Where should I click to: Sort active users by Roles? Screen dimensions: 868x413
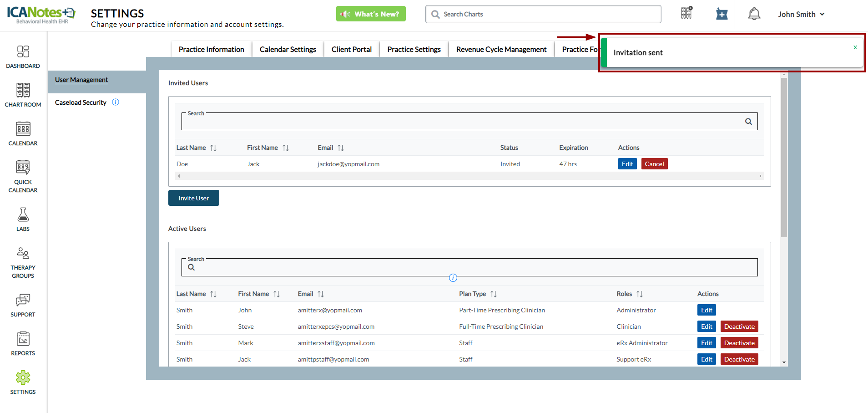click(640, 294)
